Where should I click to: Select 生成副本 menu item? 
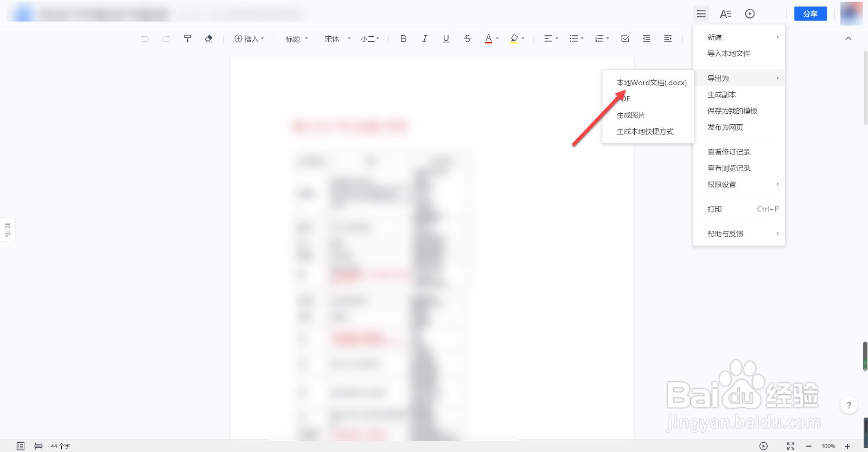(x=739, y=94)
